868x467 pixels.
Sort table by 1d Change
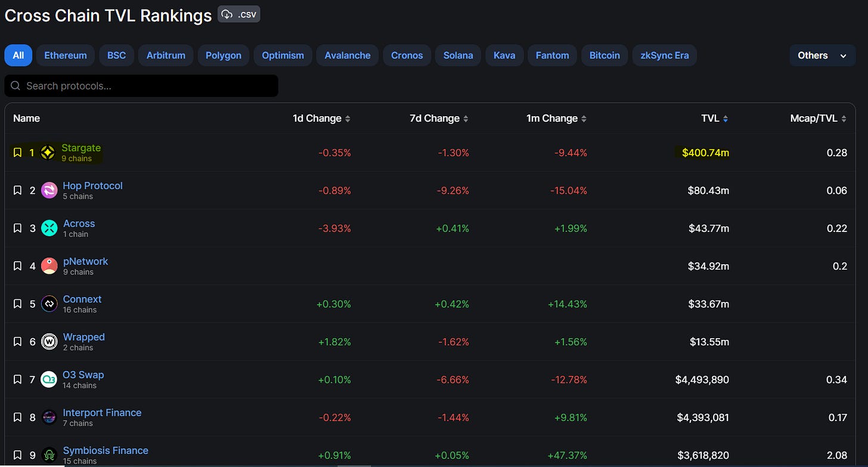(x=321, y=118)
